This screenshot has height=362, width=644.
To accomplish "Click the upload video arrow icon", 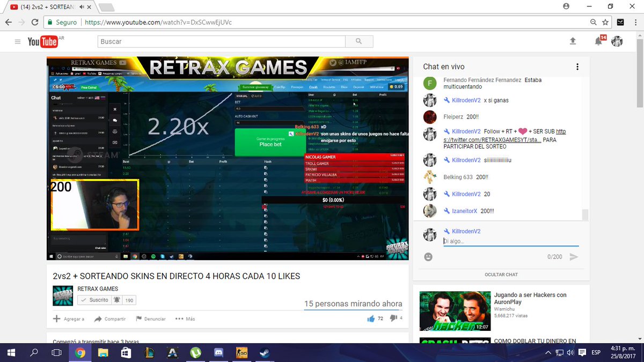I will tap(573, 41).
